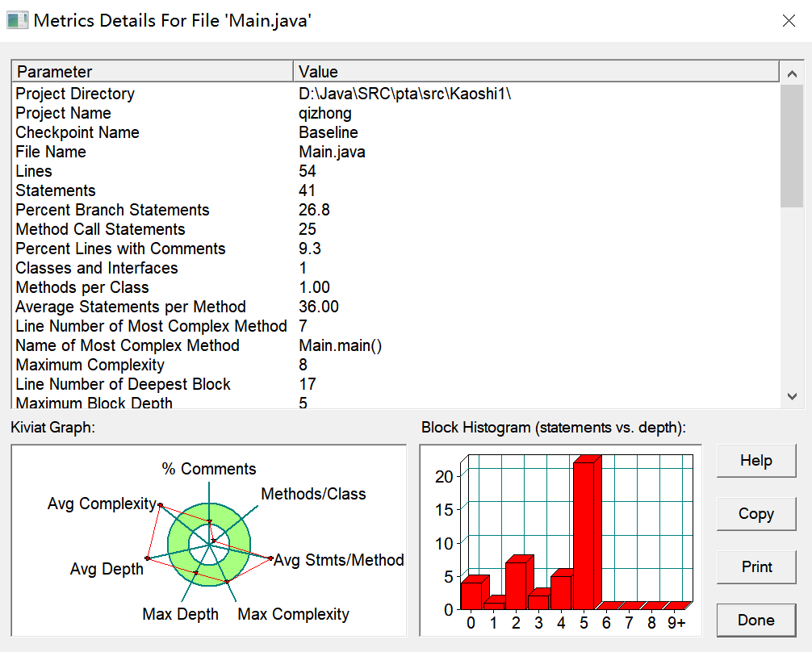Click the Avg Depth axis label
Screen dimensions: 812x652
click(x=107, y=569)
